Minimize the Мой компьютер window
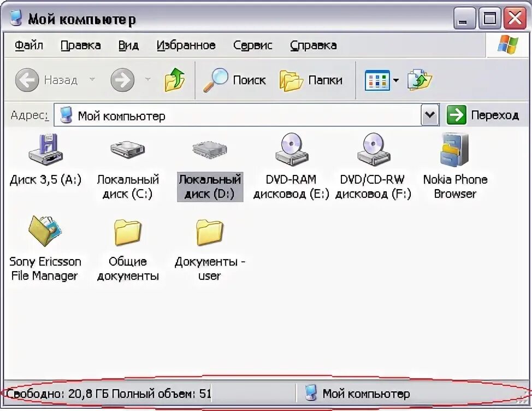Screen dimensions: 532x411 click(464, 19)
